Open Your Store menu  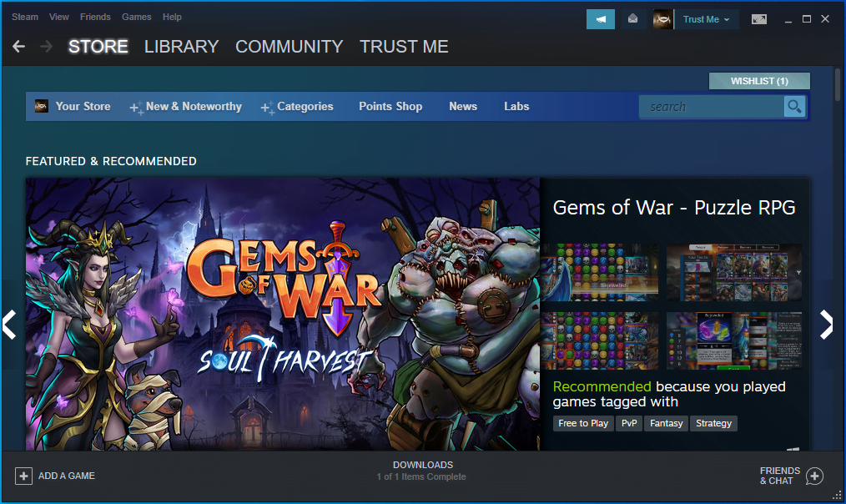83,106
